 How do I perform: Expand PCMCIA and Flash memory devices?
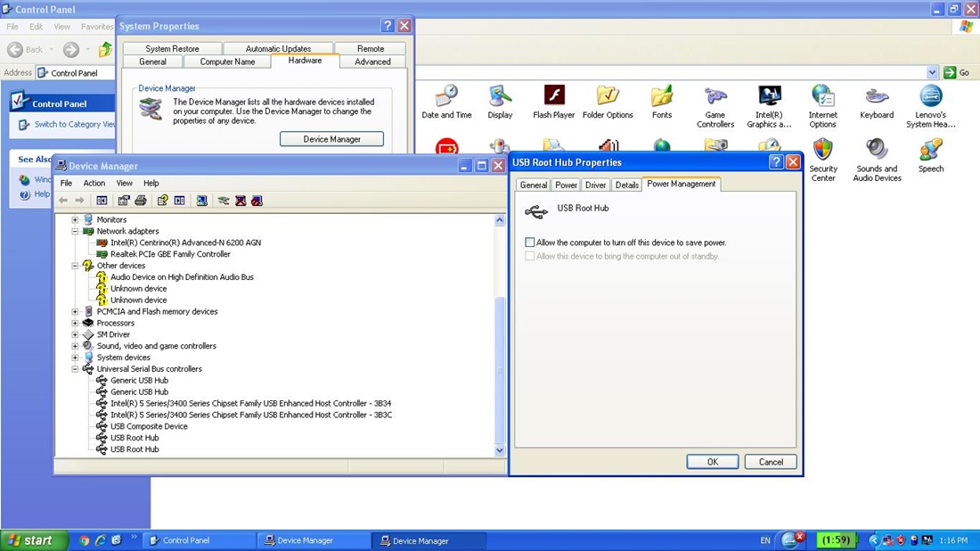pyautogui.click(x=75, y=311)
